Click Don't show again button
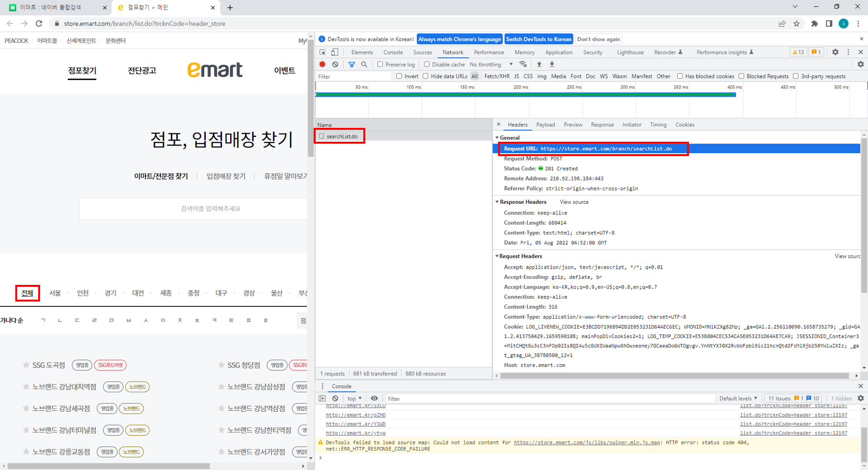 [598, 39]
